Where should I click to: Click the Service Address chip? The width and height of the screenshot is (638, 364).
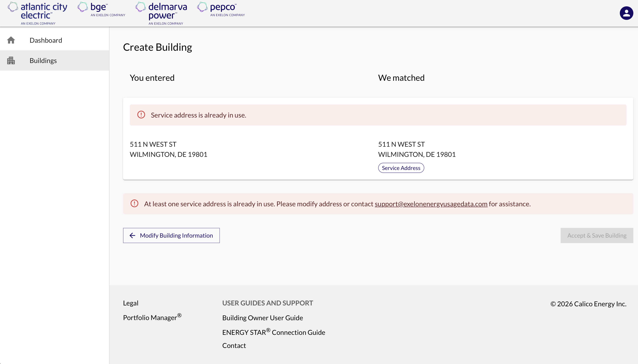(x=401, y=168)
